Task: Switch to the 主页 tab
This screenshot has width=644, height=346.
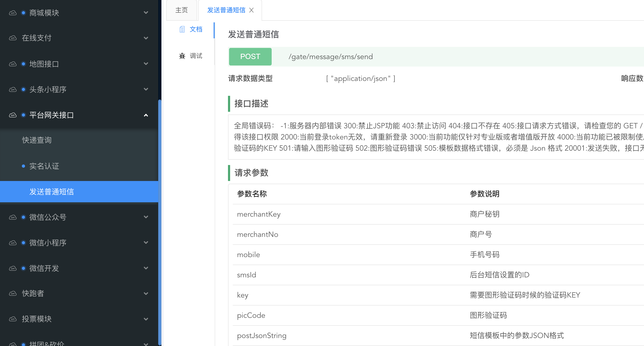Action: (x=182, y=10)
